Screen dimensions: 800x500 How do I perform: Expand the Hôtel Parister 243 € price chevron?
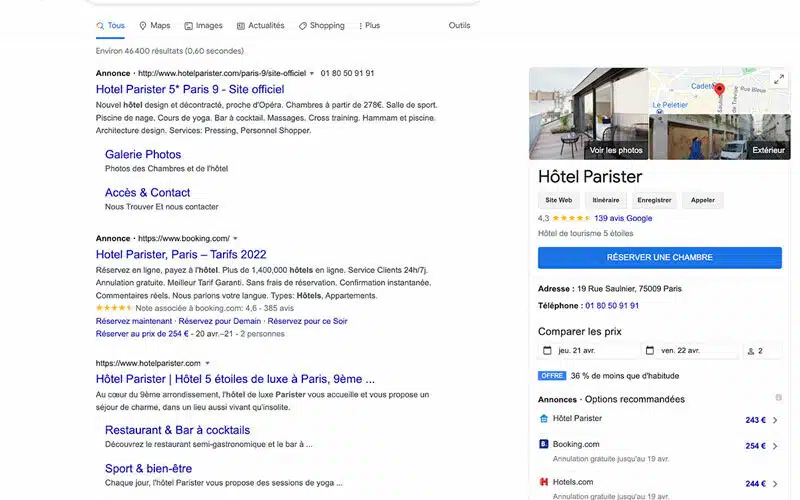tap(775, 420)
